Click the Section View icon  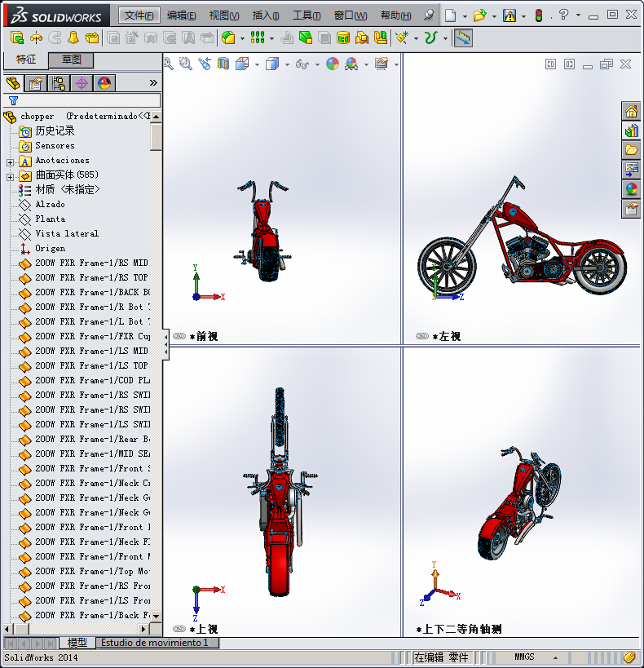223,64
